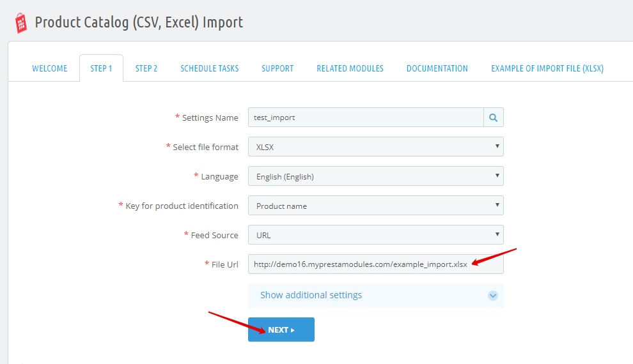Click the page title 'Product Catalog (CSV, Excel) Import'

(x=139, y=22)
